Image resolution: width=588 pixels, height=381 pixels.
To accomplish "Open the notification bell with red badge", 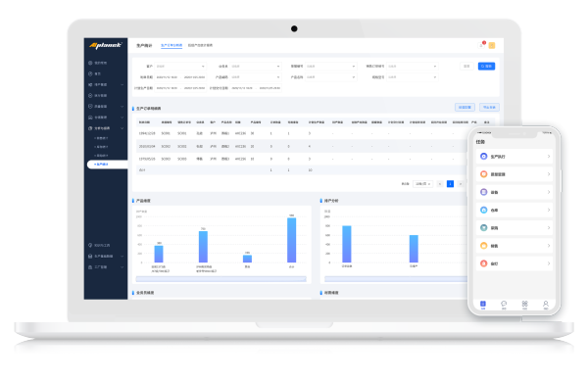I will [482, 45].
